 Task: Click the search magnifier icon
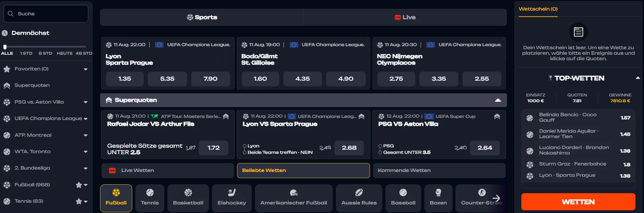11,14
